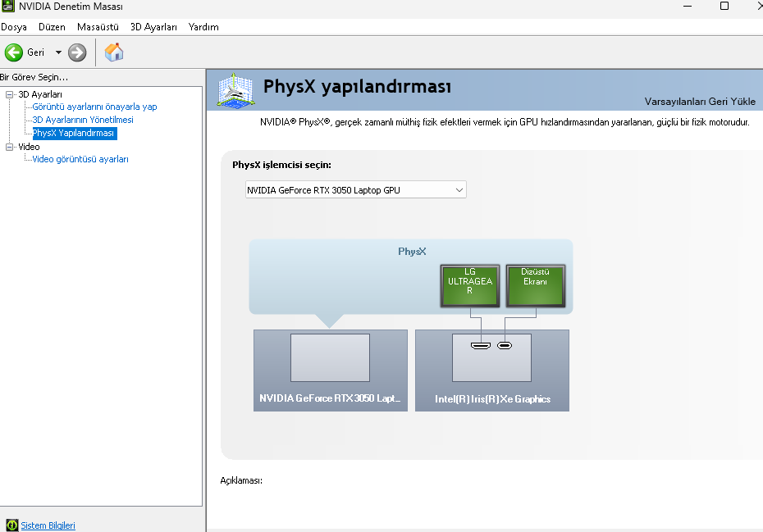The height and width of the screenshot is (532, 763).
Task: Open the Masaüstü menu
Action: pos(98,27)
